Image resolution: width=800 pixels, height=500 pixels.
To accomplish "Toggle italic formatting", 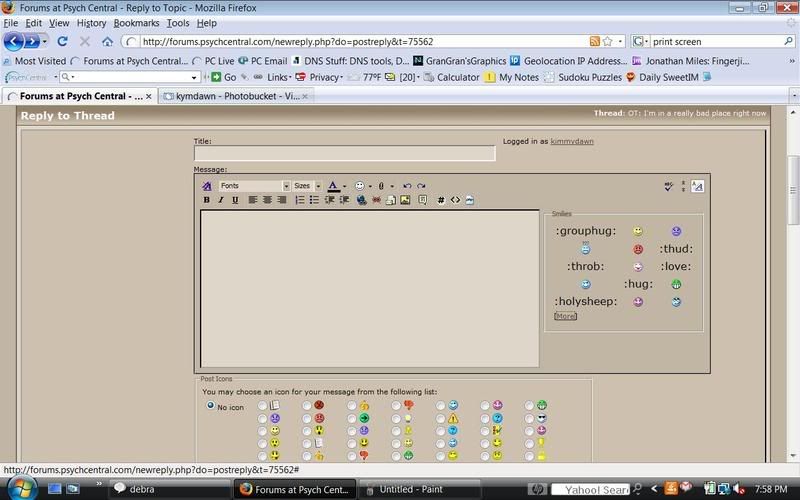I will click(220, 200).
